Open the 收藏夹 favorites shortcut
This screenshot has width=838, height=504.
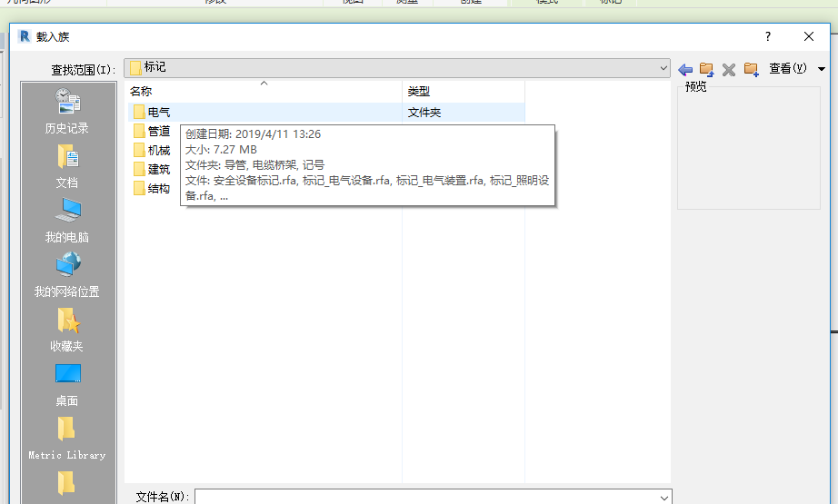[x=67, y=330]
